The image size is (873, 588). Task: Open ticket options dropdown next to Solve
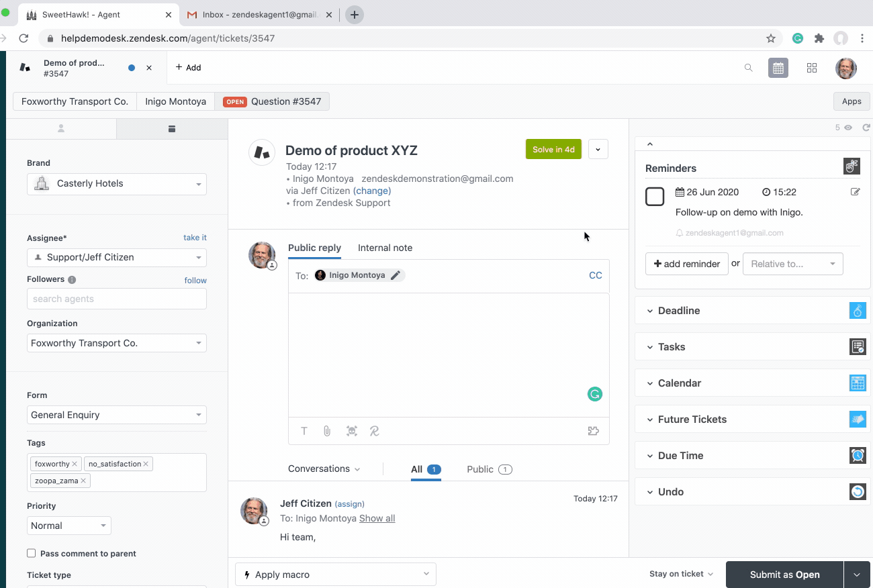tap(598, 149)
